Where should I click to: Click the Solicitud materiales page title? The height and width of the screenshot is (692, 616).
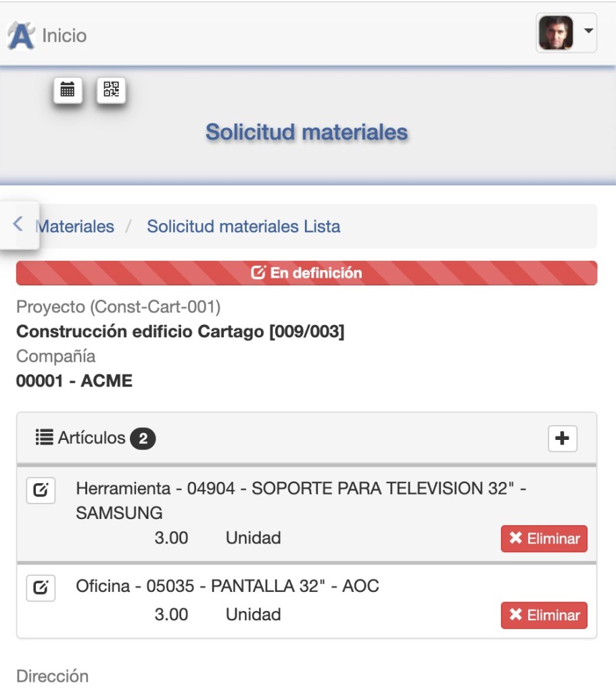coord(306,132)
